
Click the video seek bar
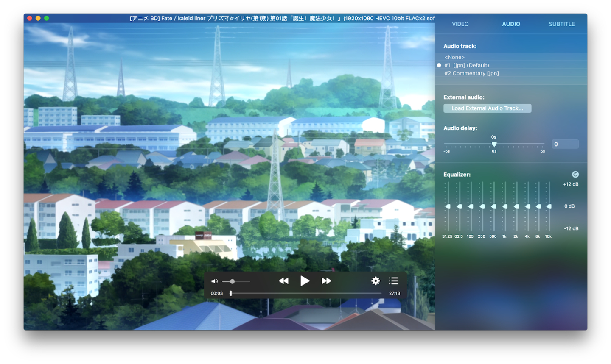pyautogui.click(x=305, y=293)
